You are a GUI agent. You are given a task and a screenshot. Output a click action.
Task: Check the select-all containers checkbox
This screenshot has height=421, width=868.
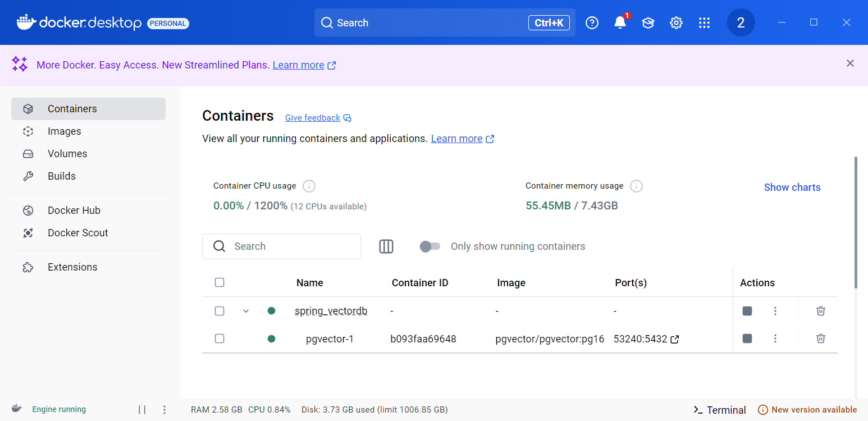[x=220, y=282]
